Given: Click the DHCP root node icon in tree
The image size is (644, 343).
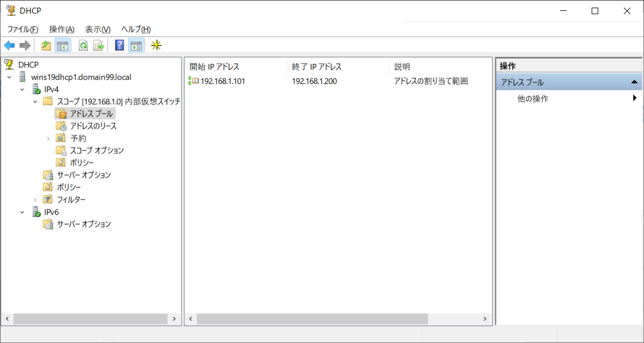Looking at the screenshot, I should pos(9,64).
